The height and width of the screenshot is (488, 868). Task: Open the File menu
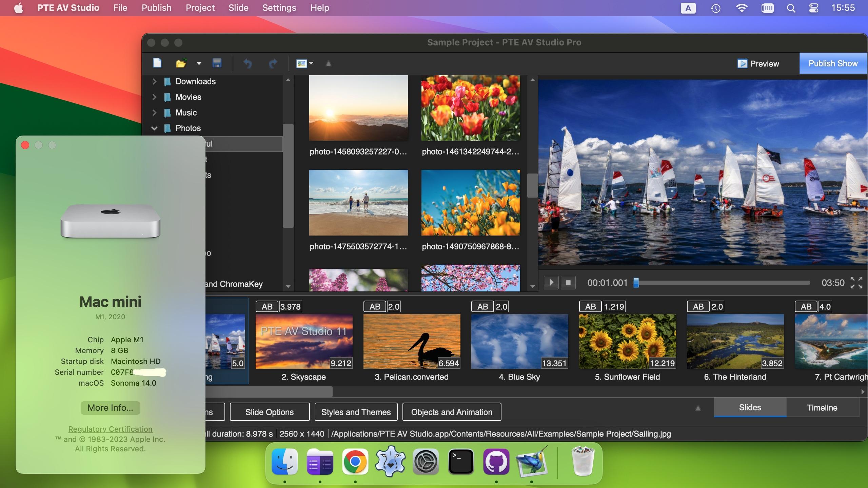coord(120,8)
